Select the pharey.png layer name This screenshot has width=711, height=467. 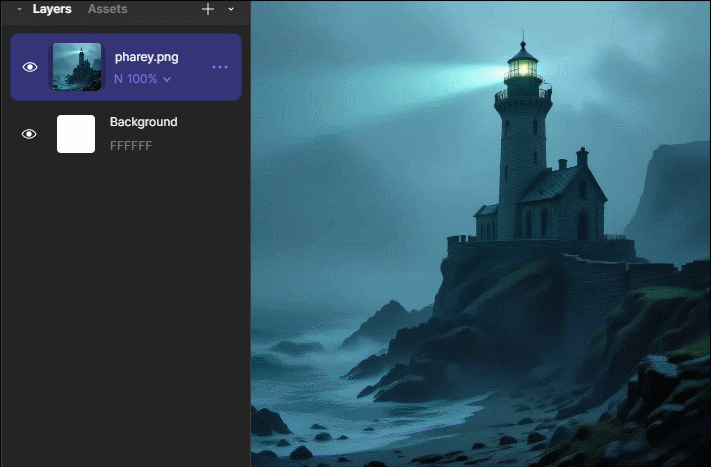(x=146, y=57)
